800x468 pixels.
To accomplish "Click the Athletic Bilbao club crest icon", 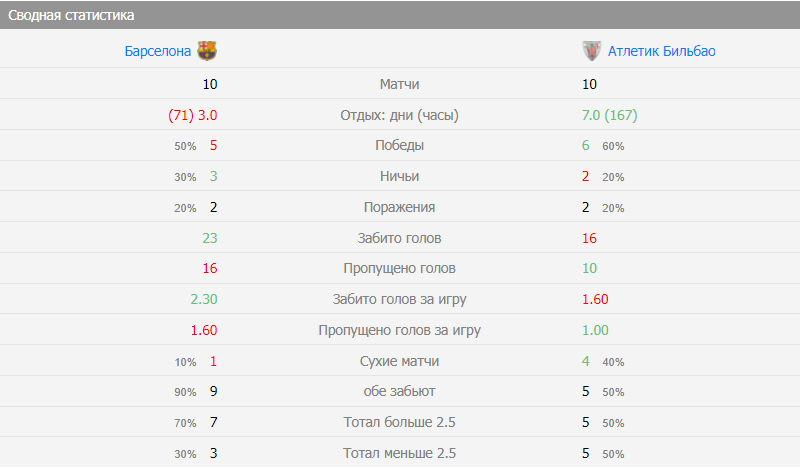I will click(x=591, y=51).
